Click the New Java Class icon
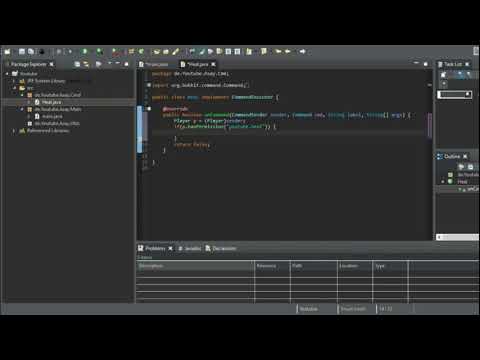Screen dimensions: 480x360 pyautogui.click(x=141, y=51)
